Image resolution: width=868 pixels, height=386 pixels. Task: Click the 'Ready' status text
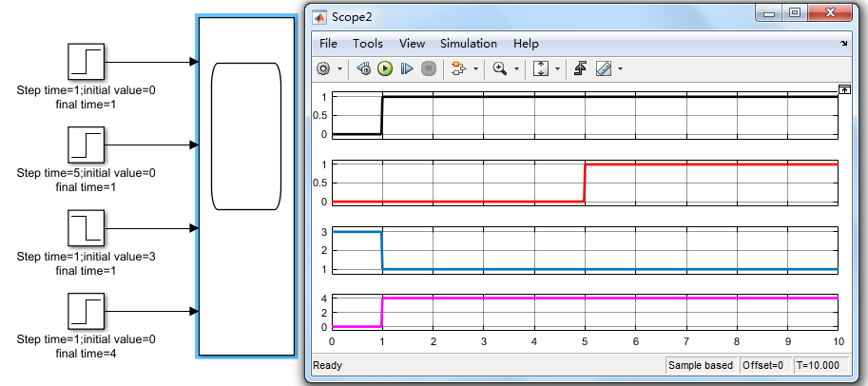tap(328, 365)
